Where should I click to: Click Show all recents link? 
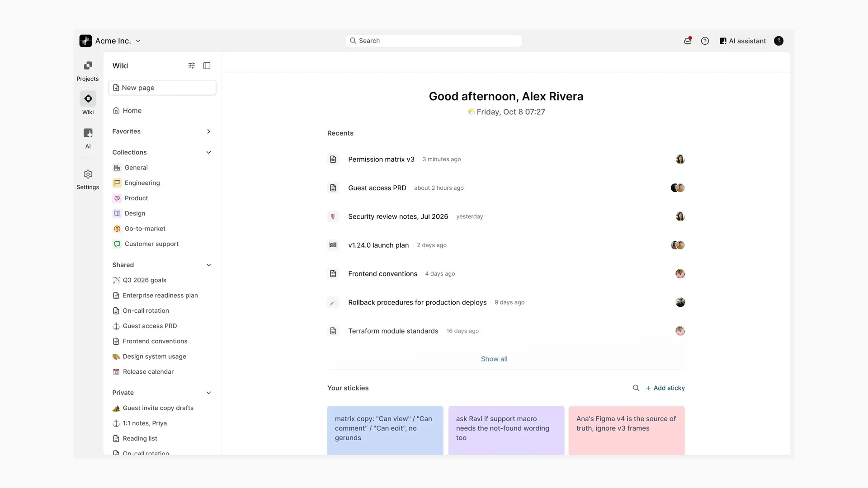(x=494, y=359)
